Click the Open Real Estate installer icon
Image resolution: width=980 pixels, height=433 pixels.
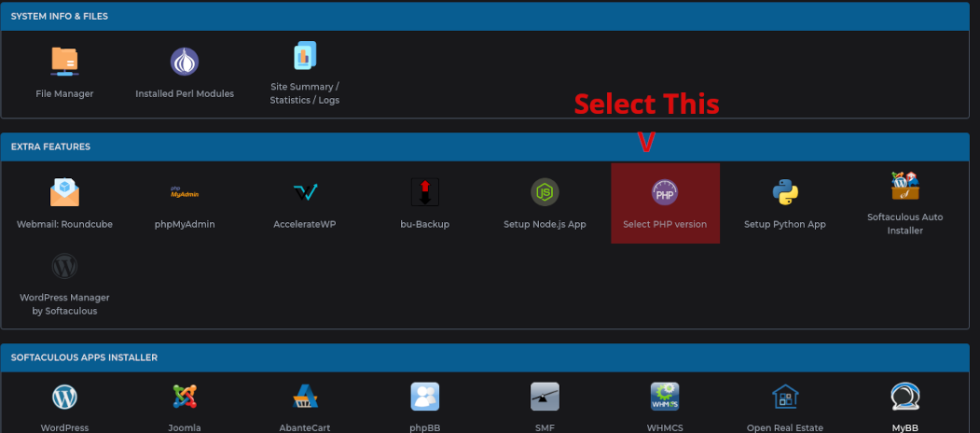click(785, 397)
